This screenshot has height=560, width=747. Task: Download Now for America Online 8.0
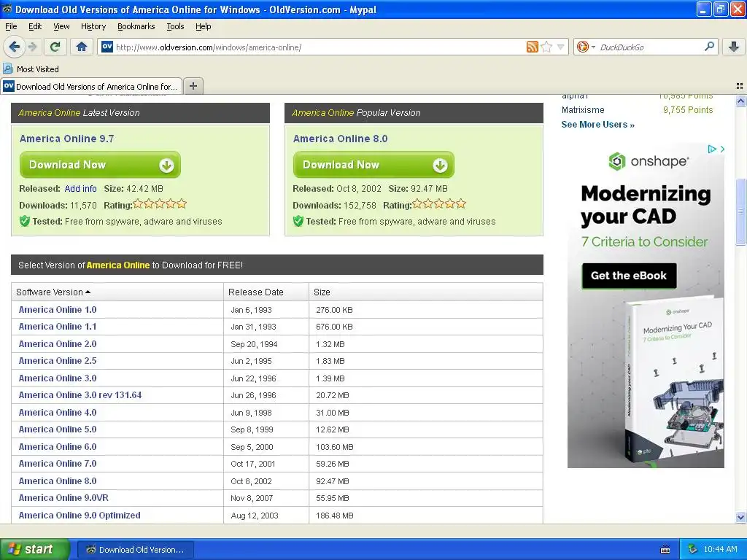coord(373,165)
